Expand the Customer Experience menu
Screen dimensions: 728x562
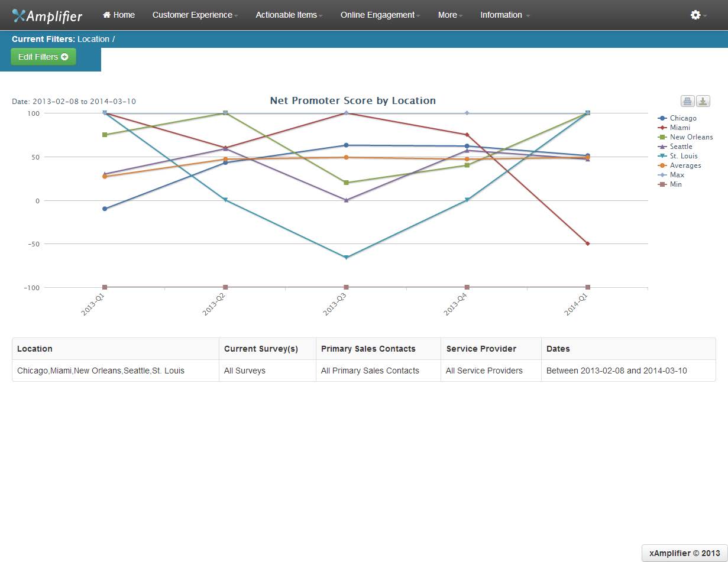coord(195,15)
